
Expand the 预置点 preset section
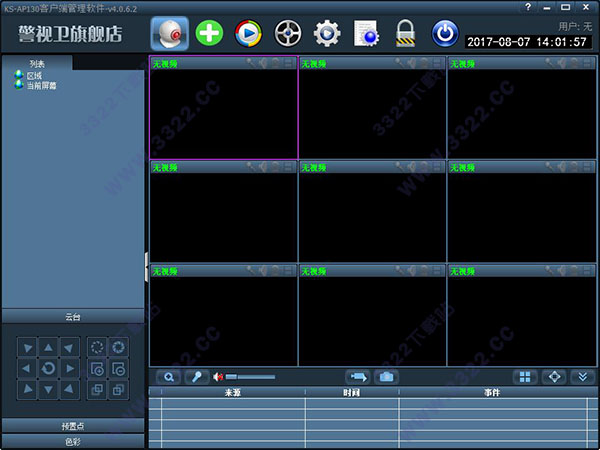(x=73, y=426)
